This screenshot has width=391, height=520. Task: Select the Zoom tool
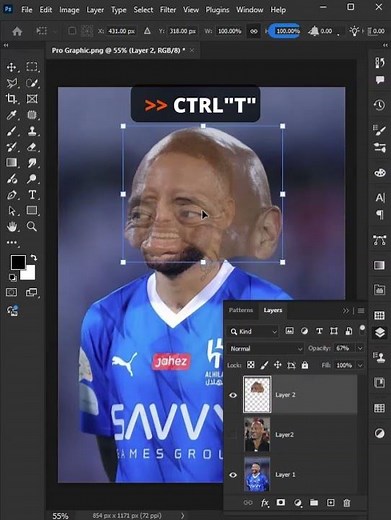(x=32, y=227)
